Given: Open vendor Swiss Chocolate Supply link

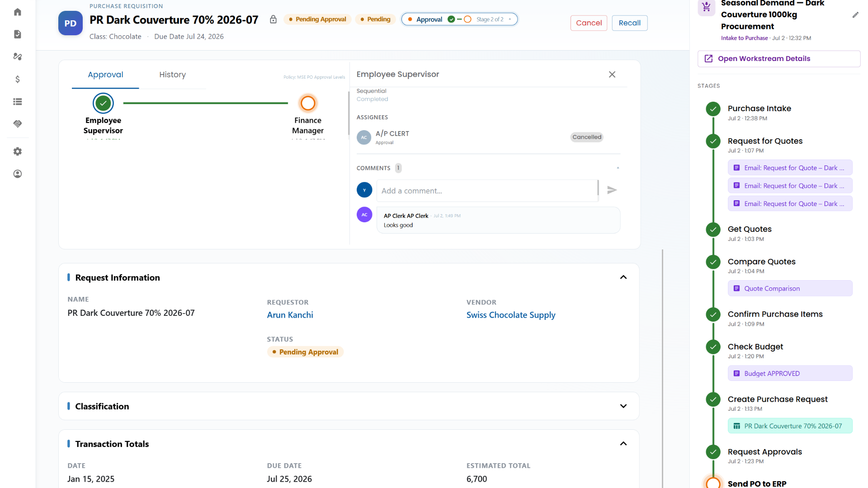Looking at the screenshot, I should (511, 315).
